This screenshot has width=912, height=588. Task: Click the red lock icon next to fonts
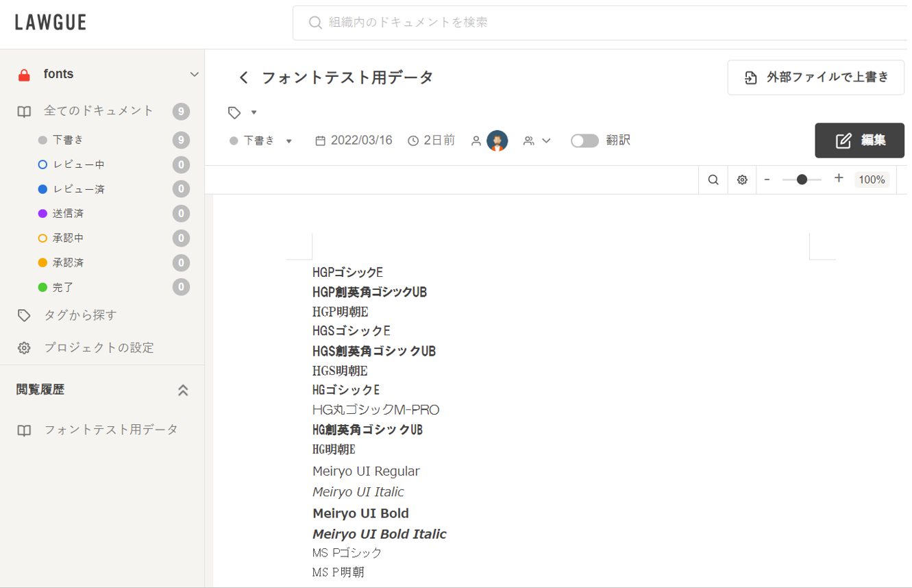pyautogui.click(x=24, y=75)
